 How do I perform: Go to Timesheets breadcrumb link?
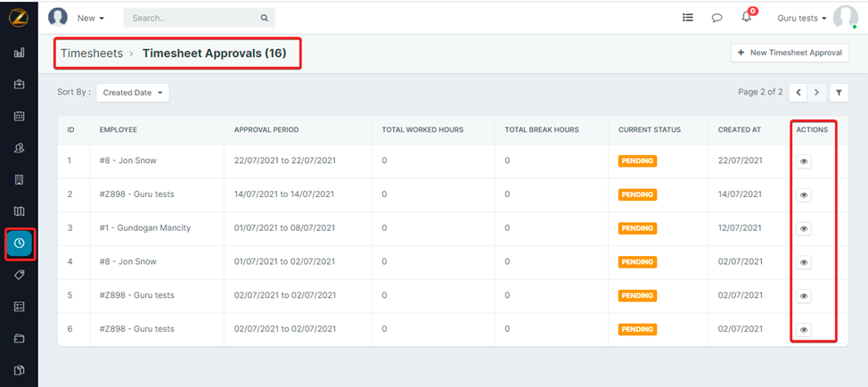pos(92,54)
